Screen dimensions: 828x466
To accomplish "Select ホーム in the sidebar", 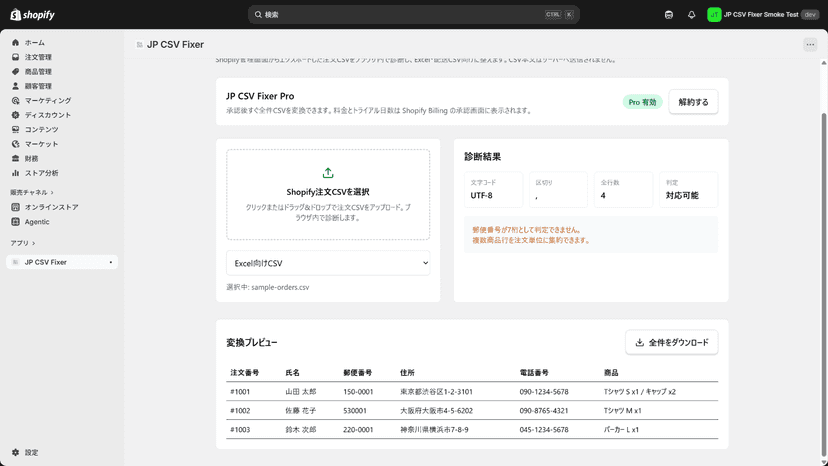I will click(35, 43).
